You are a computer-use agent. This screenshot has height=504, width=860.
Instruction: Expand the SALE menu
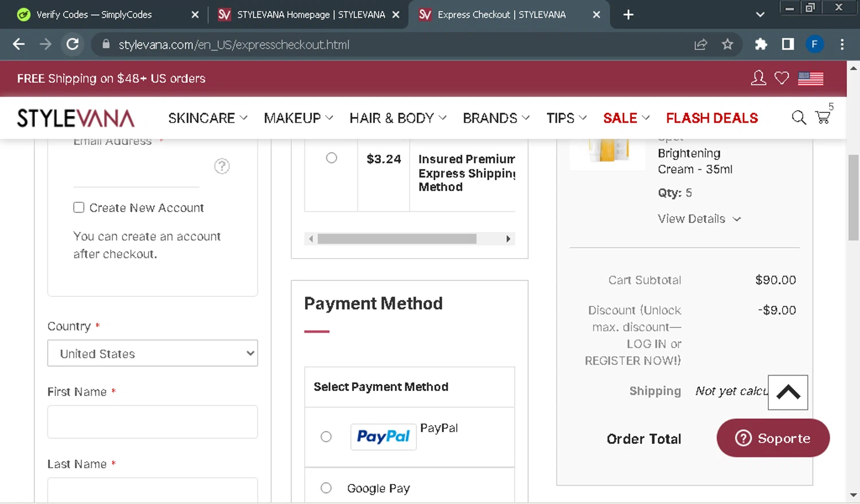(x=626, y=118)
